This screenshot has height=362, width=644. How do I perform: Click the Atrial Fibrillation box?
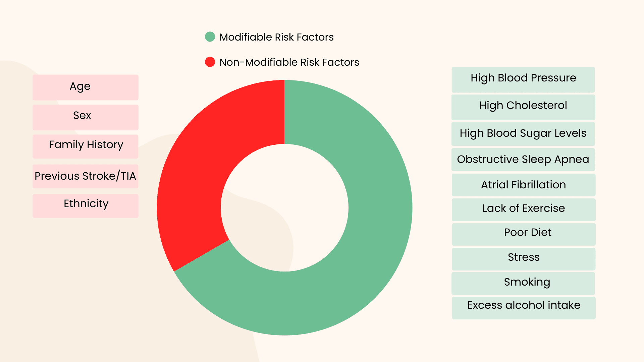click(523, 185)
